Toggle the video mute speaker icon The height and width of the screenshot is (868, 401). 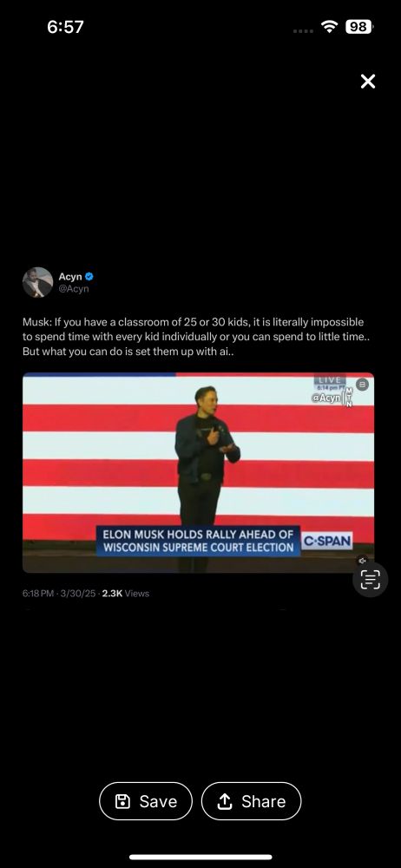coord(362,560)
